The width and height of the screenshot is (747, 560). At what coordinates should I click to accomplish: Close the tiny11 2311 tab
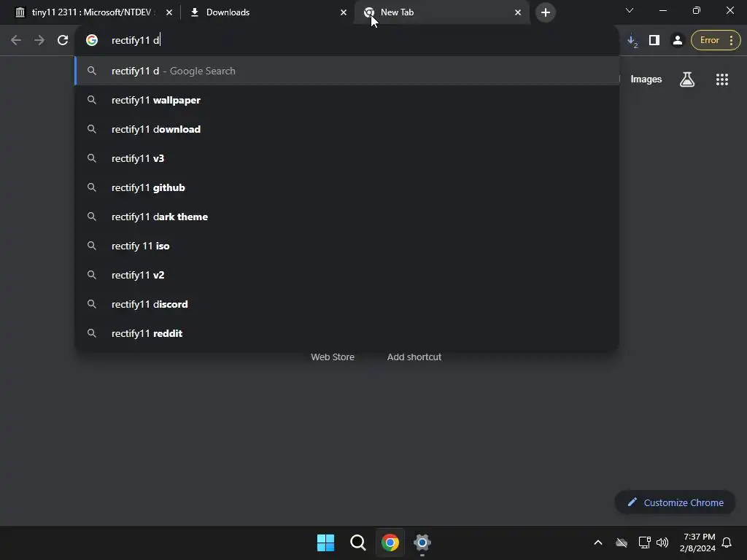click(169, 12)
